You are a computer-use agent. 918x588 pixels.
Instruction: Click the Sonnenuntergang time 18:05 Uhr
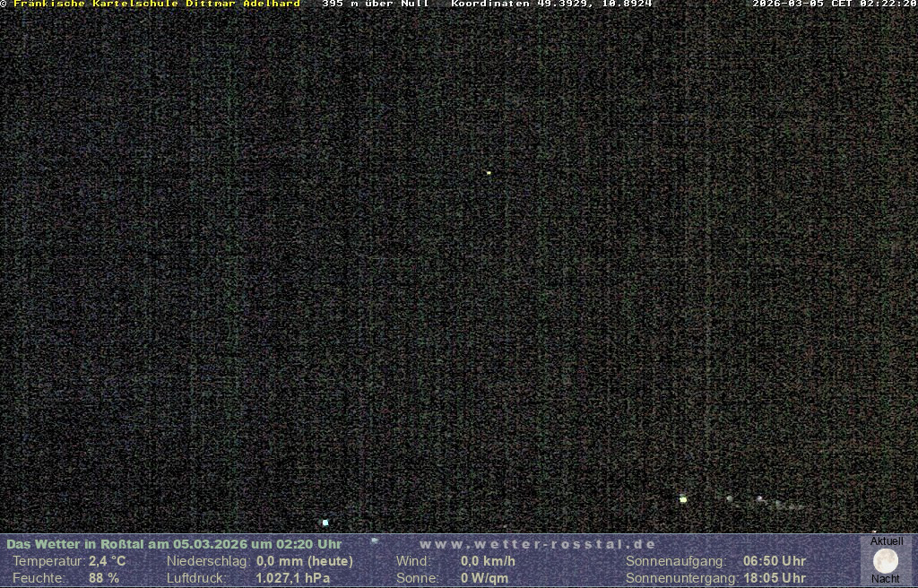(x=774, y=578)
